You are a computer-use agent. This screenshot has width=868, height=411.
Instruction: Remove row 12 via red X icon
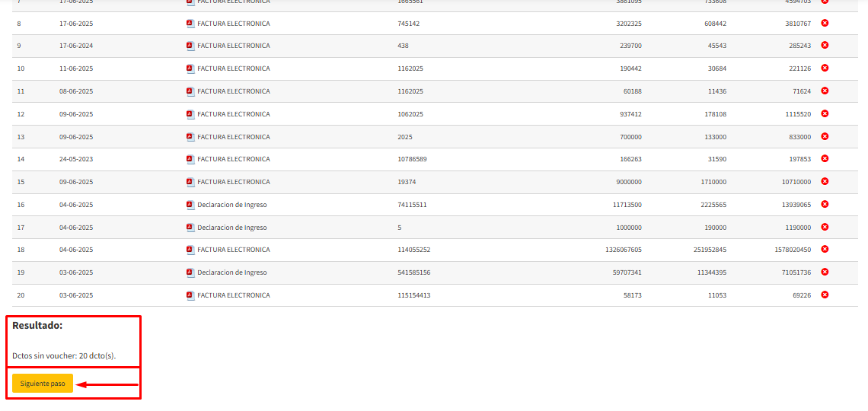click(825, 113)
